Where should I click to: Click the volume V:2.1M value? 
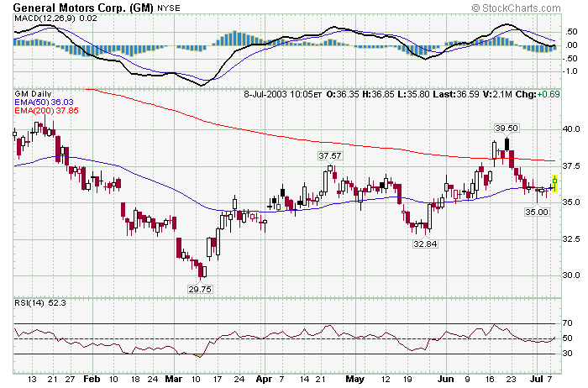point(497,94)
